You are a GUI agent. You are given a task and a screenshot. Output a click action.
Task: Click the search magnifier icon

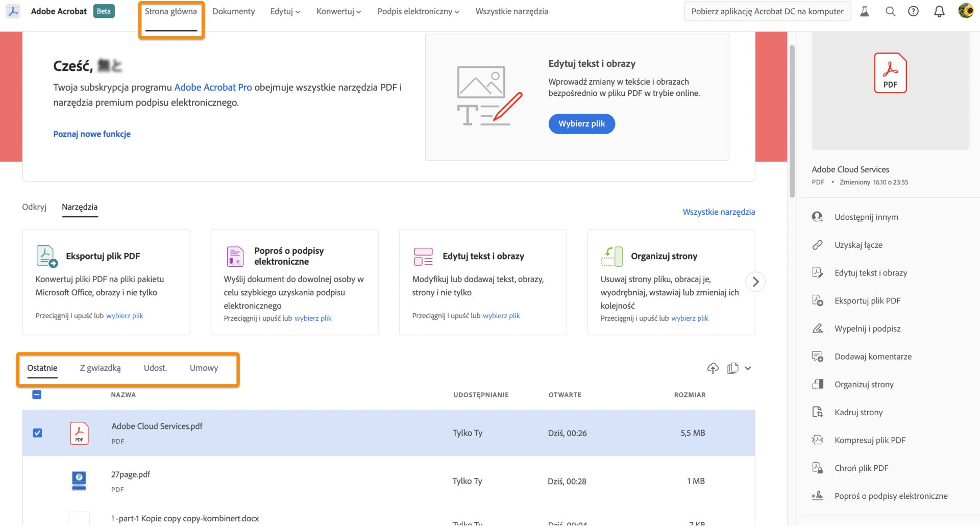click(x=890, y=11)
